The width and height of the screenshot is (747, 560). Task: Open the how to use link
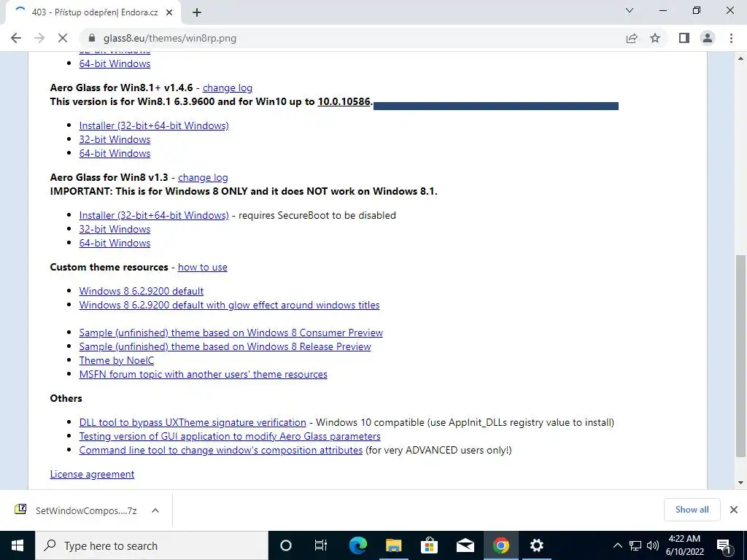(203, 267)
